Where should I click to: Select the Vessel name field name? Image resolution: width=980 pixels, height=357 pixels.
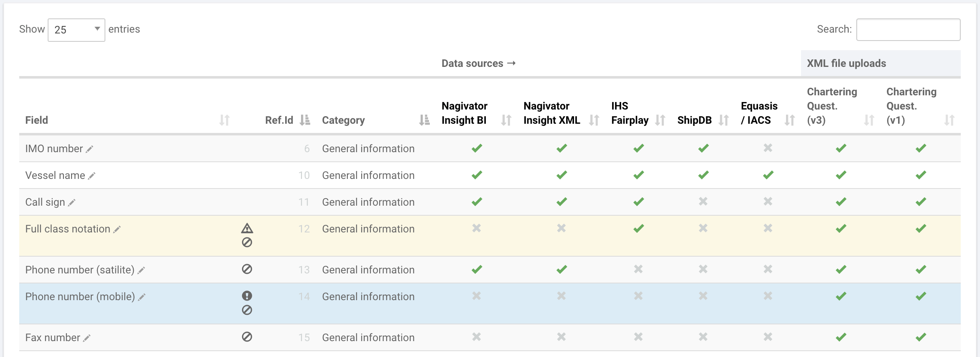coord(55,176)
